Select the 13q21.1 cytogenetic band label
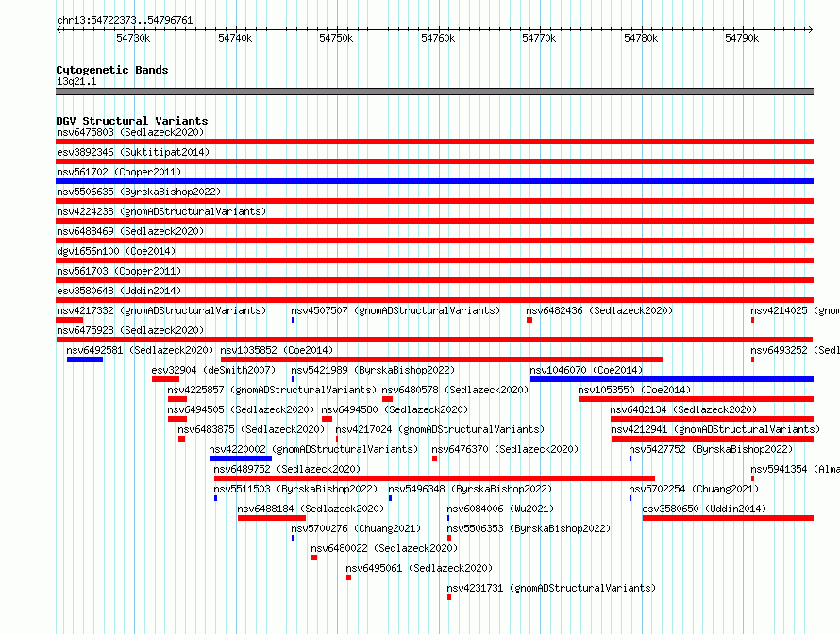 [x=76, y=81]
